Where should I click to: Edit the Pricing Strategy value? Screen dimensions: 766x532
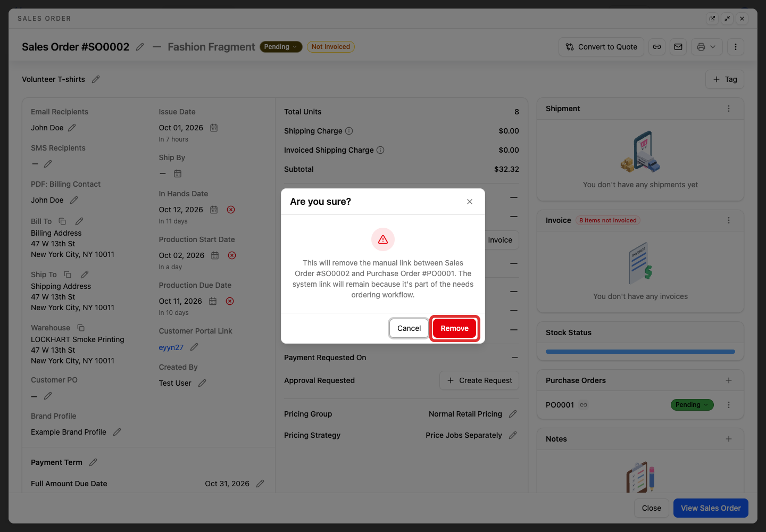point(513,435)
